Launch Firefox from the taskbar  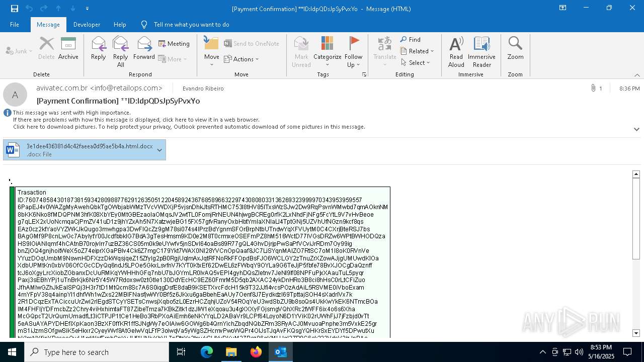click(x=256, y=352)
